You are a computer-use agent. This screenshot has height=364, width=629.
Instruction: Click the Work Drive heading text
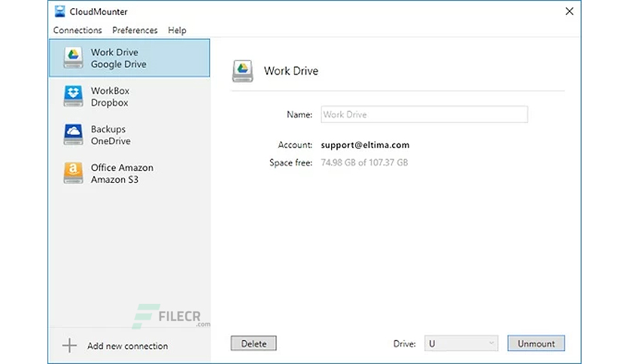click(291, 71)
